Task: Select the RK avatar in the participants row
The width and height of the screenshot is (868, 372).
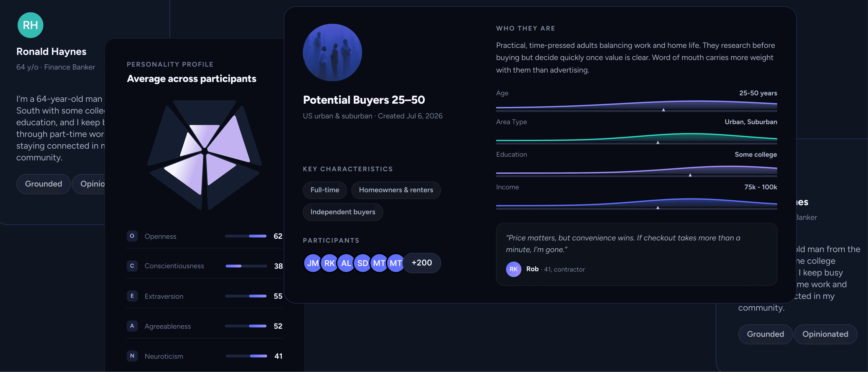Action: (329, 263)
